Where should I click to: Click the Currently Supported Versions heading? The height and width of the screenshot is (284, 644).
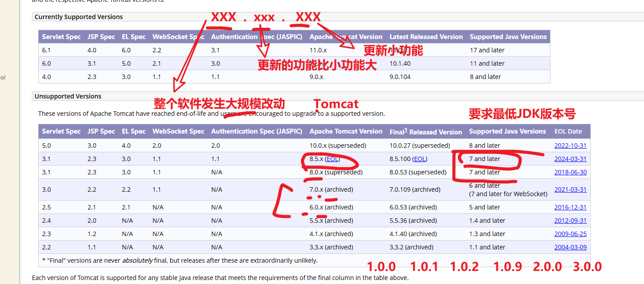tap(79, 17)
